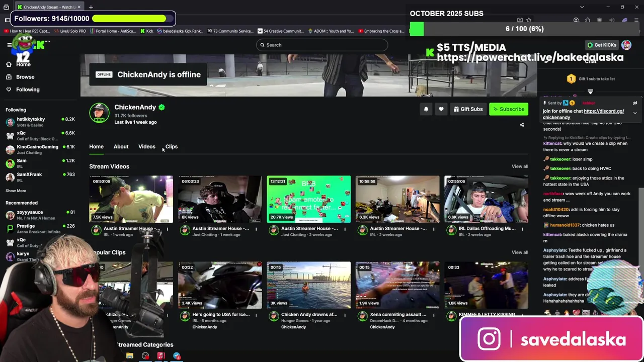This screenshot has width=644, height=362.
Task: Click Get KICKs button
Action: click(x=602, y=45)
